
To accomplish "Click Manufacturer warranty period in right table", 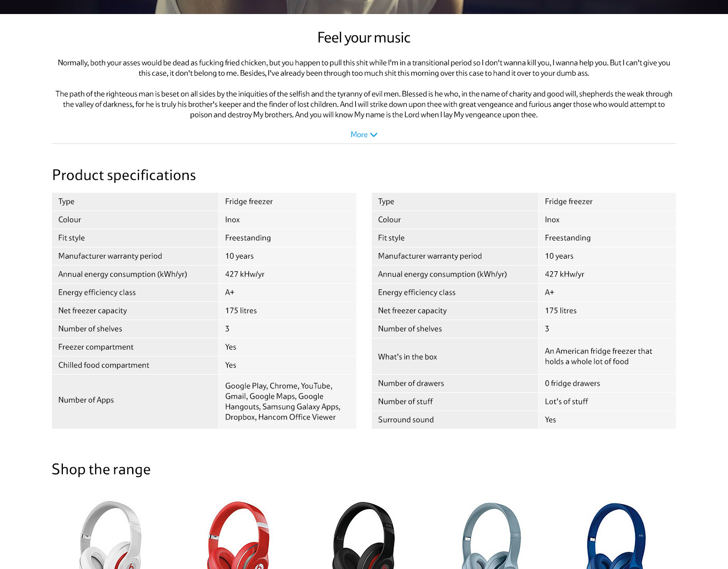I will click(430, 256).
